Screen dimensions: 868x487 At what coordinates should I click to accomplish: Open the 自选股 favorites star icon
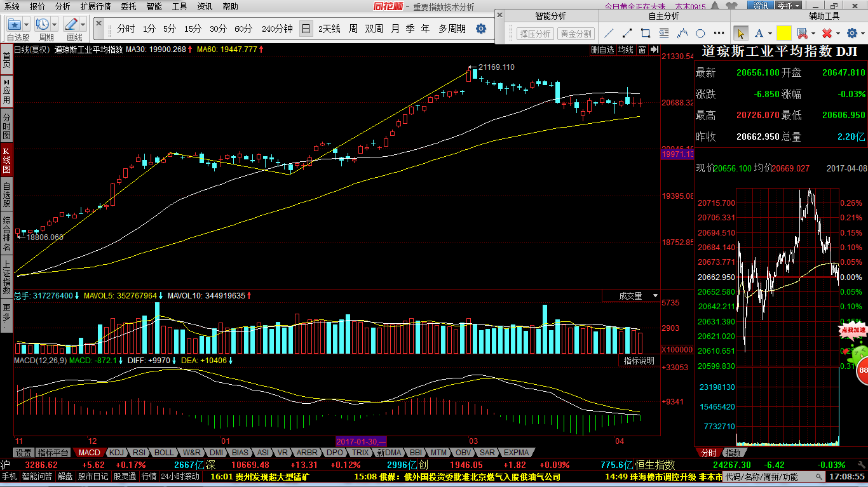(x=15, y=25)
